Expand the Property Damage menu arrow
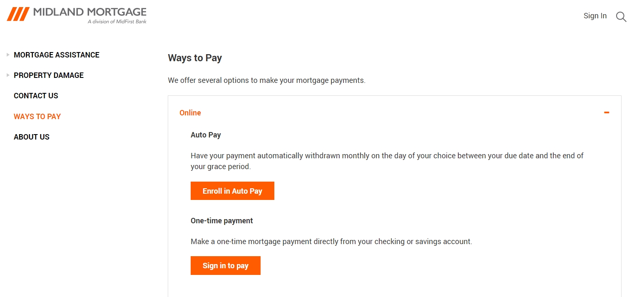Image resolution: width=644 pixels, height=297 pixels. [x=8, y=75]
